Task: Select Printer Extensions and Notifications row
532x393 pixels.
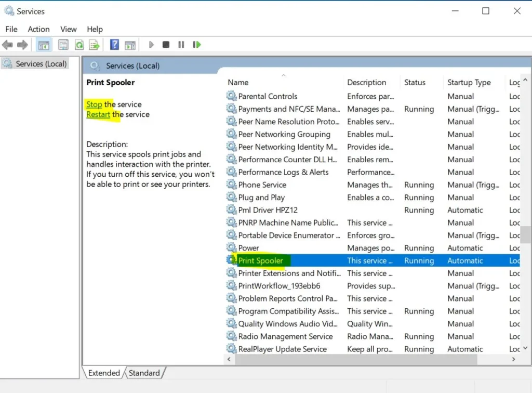Action: pos(373,273)
